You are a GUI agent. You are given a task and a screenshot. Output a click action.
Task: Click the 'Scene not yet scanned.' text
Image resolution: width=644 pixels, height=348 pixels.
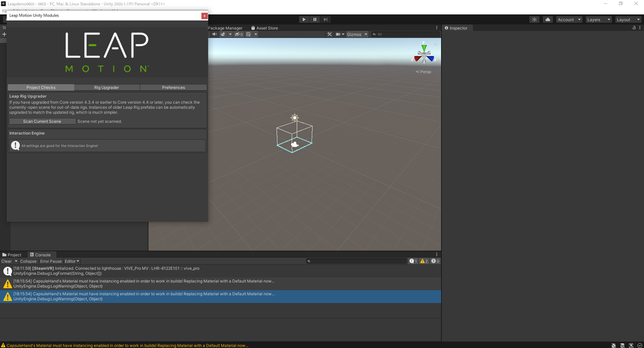[100, 121]
